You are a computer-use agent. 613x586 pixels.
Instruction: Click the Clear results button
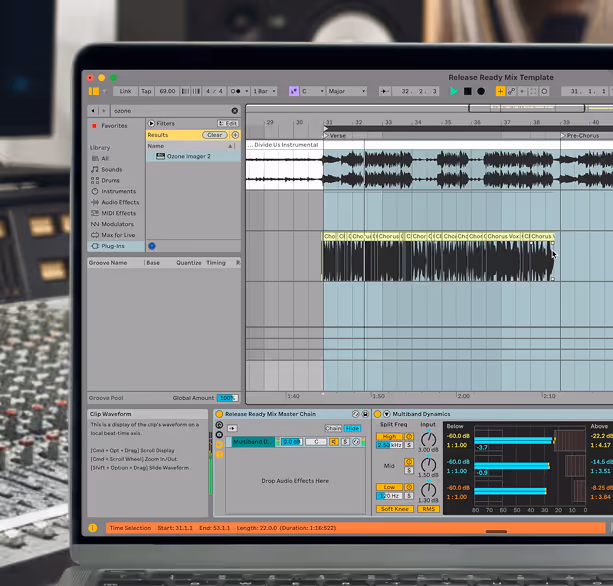pyautogui.click(x=215, y=135)
